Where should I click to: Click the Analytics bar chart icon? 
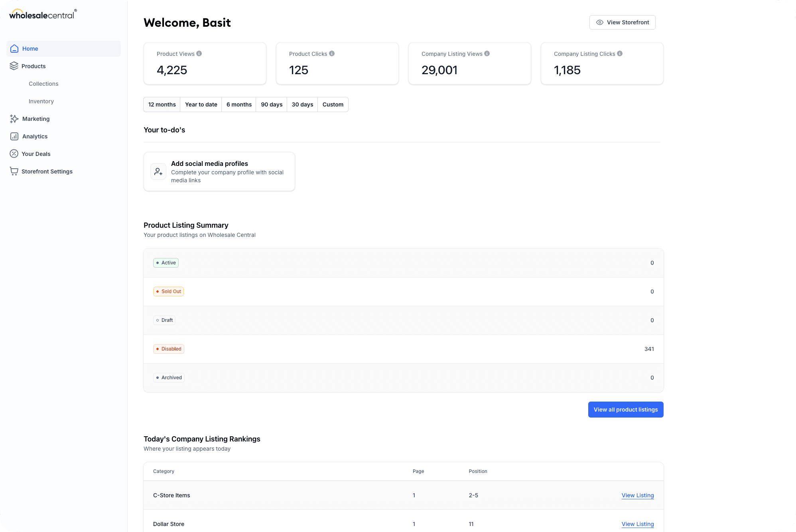14,136
